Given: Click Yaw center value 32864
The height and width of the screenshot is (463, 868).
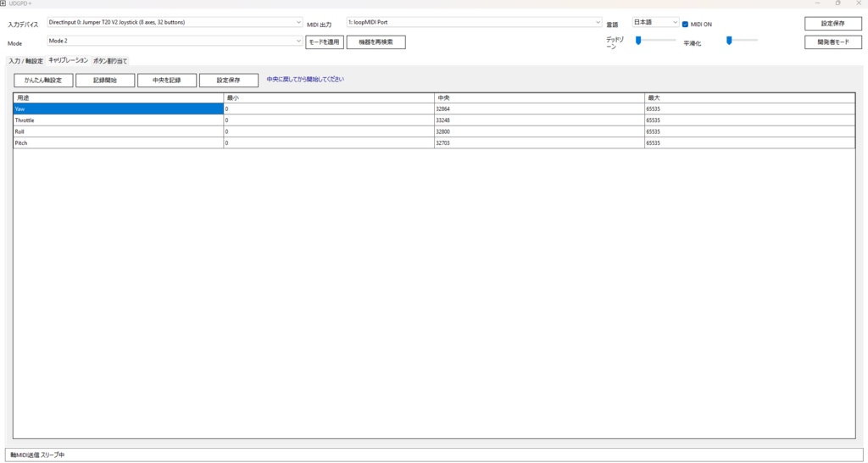Looking at the screenshot, I should click(539, 109).
